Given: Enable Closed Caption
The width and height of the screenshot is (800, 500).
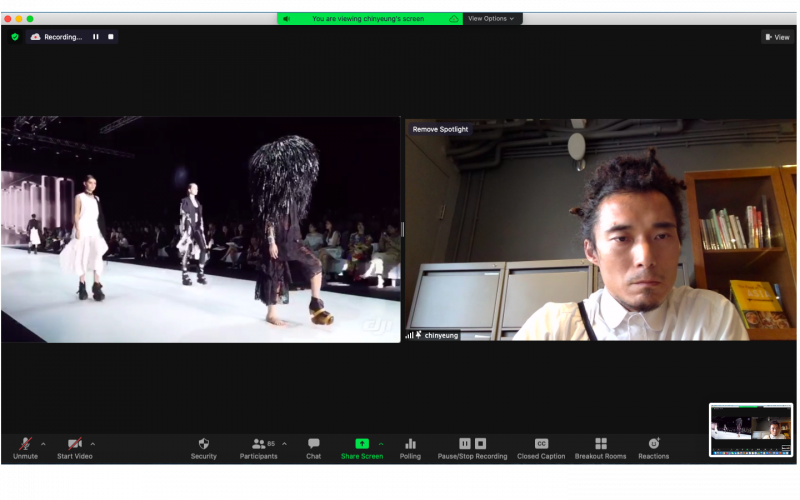Looking at the screenshot, I should (541, 448).
